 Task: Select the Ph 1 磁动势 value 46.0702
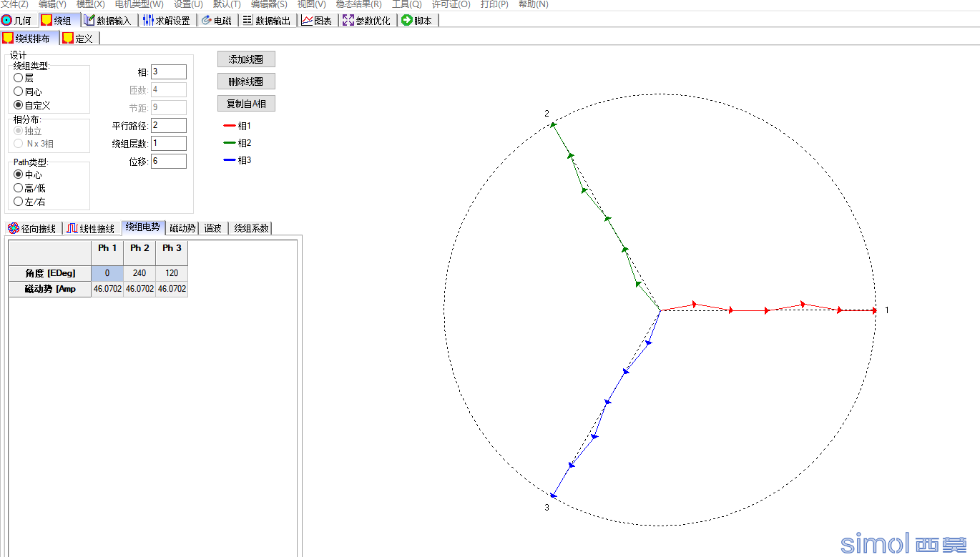coord(107,289)
